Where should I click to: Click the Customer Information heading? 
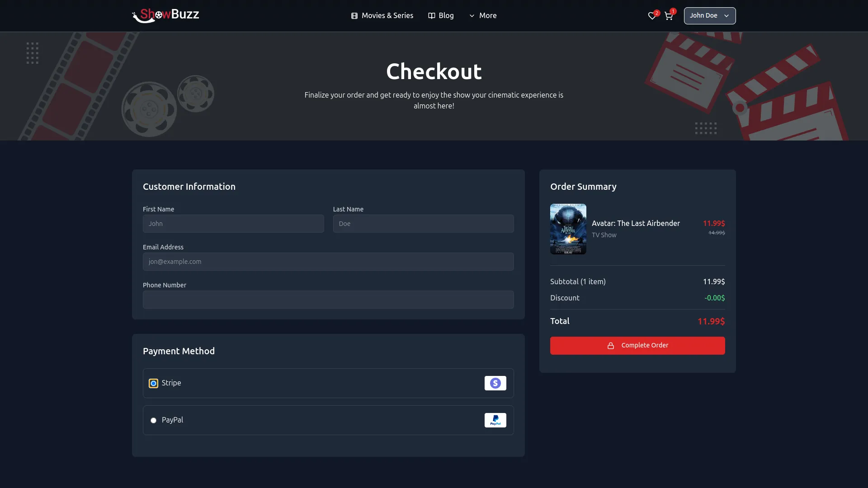189,187
